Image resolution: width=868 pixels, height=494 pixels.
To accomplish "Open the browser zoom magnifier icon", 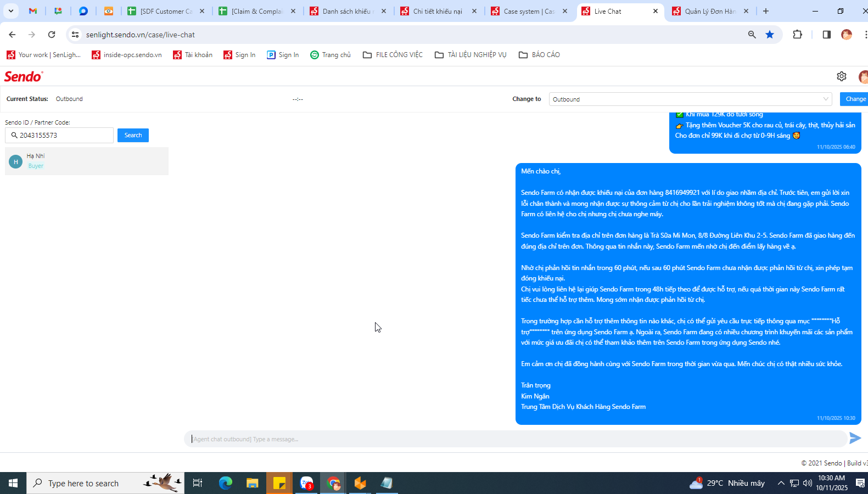I will point(752,35).
